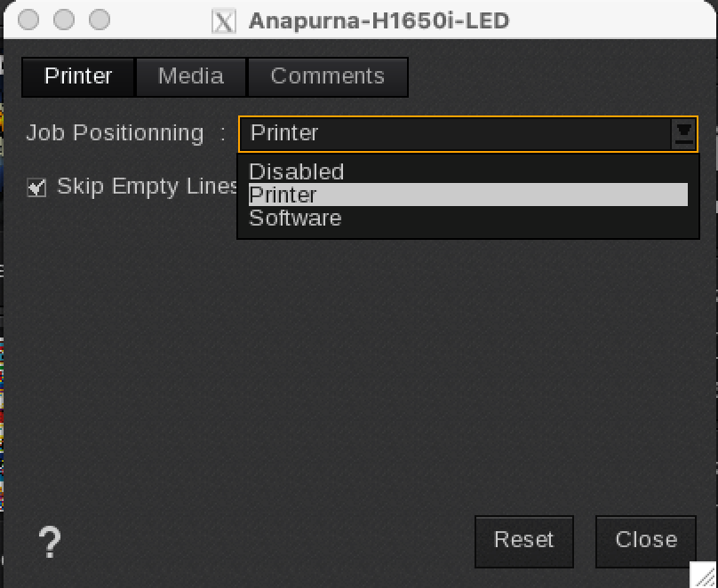Select the Printer tab

pos(79,76)
